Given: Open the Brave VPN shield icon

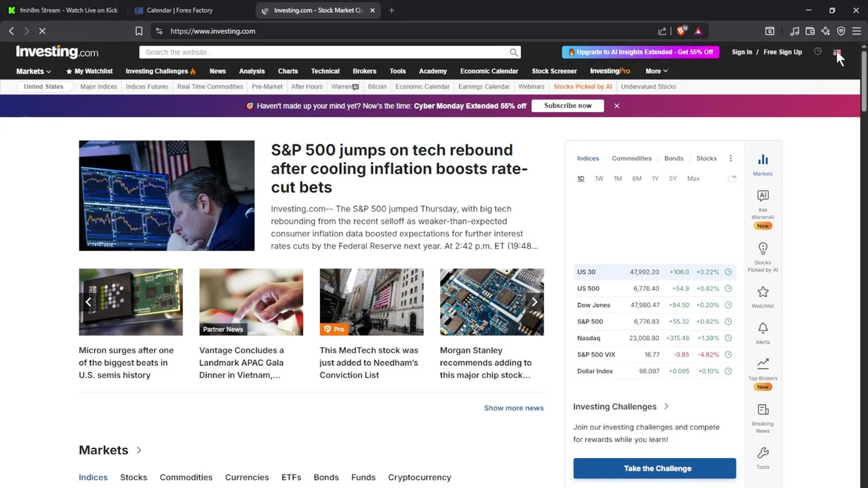Looking at the screenshot, I should (x=841, y=31).
